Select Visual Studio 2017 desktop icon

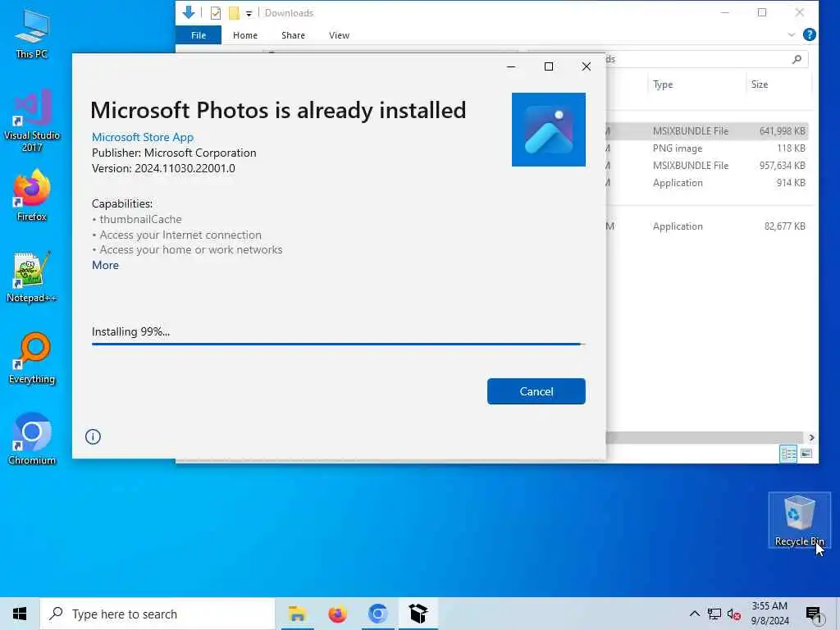(32, 121)
